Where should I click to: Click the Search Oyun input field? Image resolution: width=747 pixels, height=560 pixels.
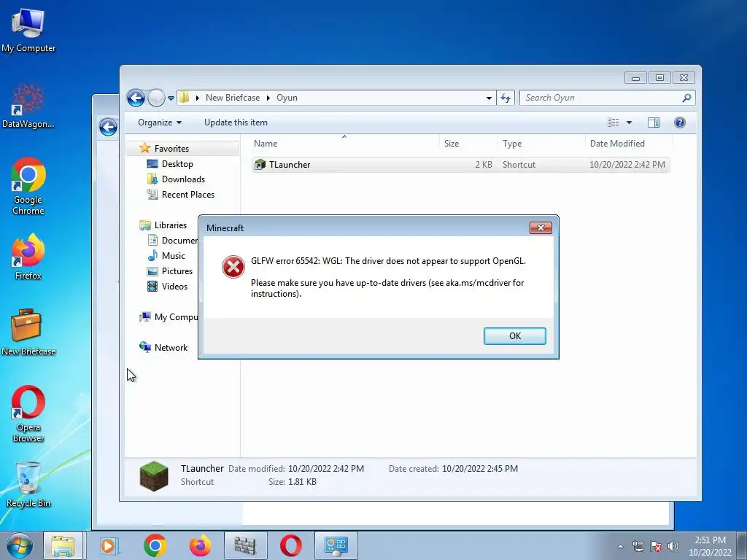pos(601,98)
